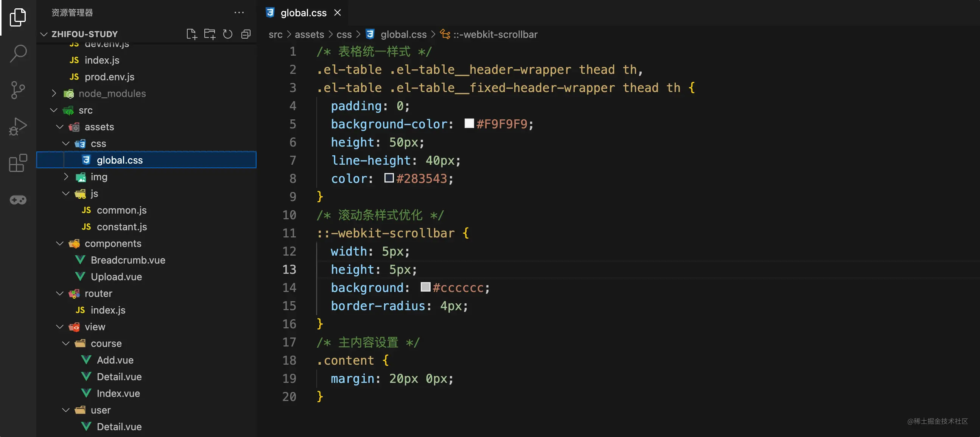Open the Run and Debug view

18,126
